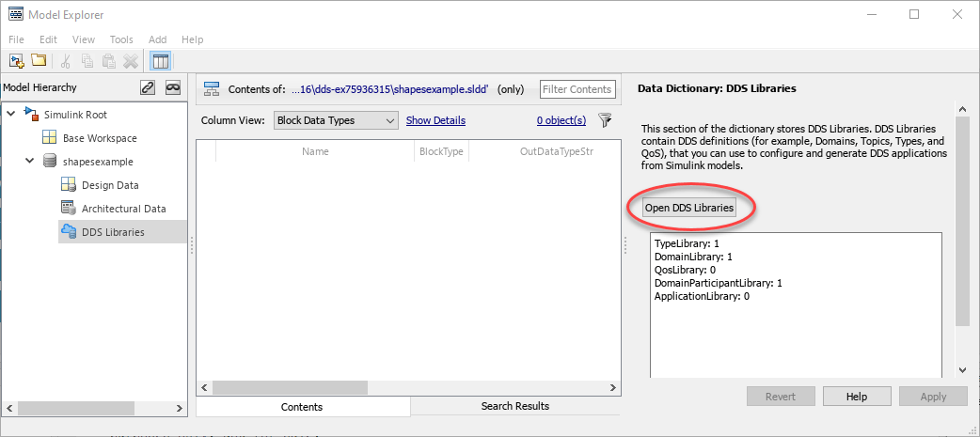Viewport: 980px width, 437px height.
Task: Click the DomainLibrary: 1 text line
Action: 693,257
